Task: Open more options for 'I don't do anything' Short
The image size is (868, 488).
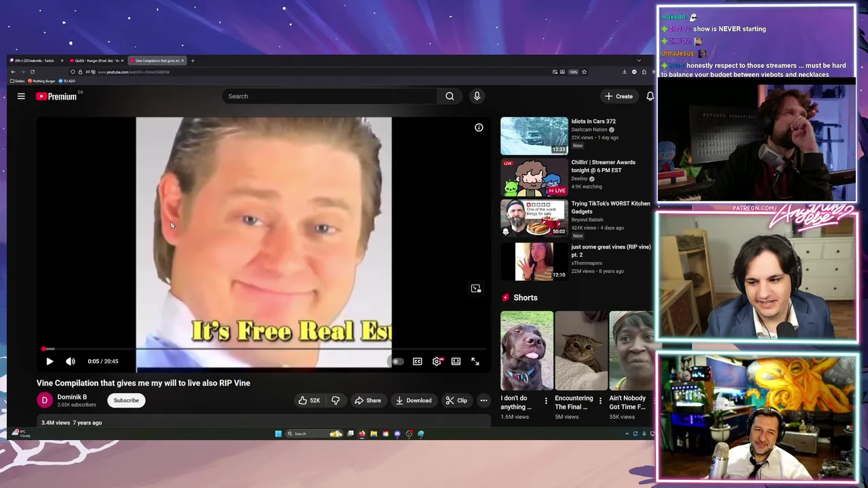Action: 546,401
